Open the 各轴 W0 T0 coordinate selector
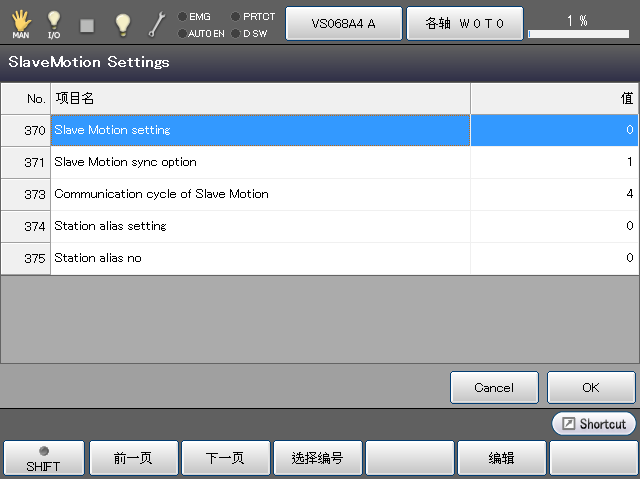Viewport: 640px width, 479px height. pos(464,23)
